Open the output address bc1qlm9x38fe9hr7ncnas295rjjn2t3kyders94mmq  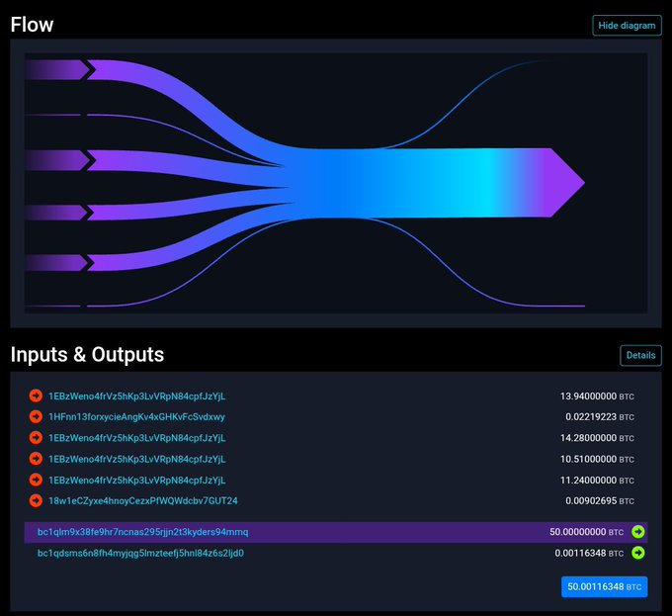tap(142, 532)
